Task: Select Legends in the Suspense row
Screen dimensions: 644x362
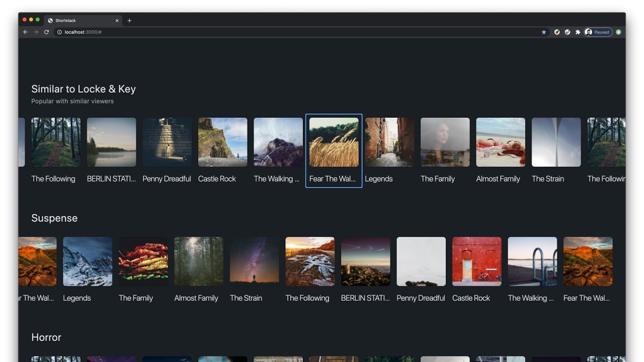Action: [88, 270]
